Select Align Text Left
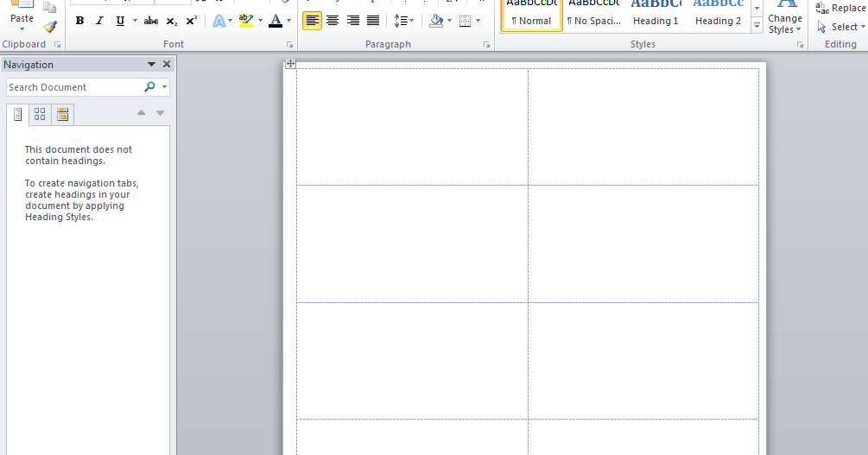This screenshot has width=868, height=455. coord(312,21)
